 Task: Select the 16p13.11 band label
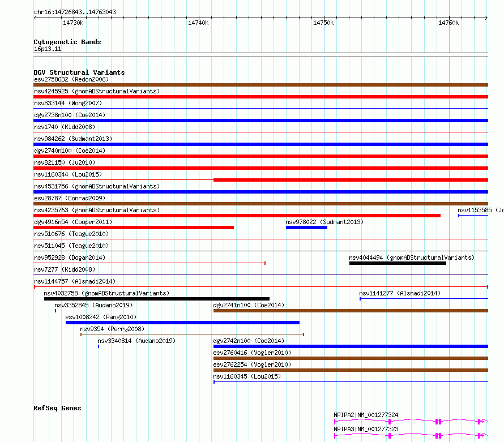48,49
